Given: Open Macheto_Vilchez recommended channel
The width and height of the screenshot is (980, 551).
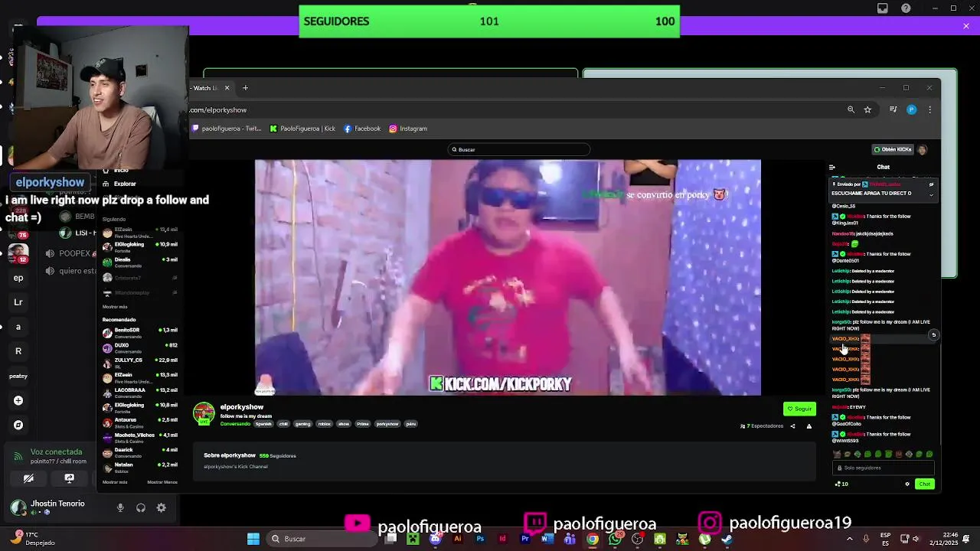Looking at the screenshot, I should pos(140,438).
